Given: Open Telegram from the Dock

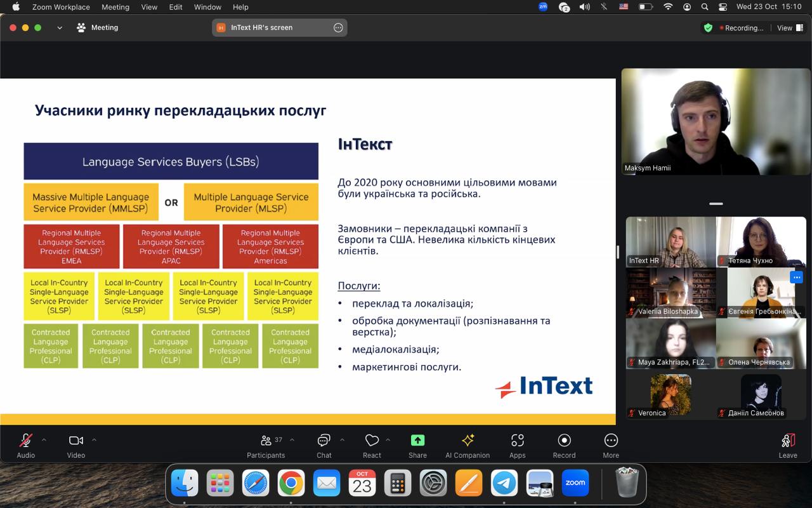Looking at the screenshot, I should pyautogui.click(x=504, y=484).
